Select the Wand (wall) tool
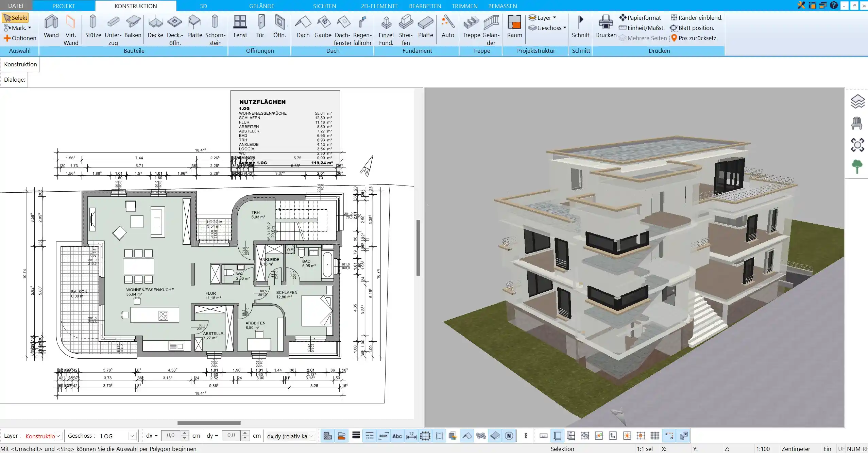 51,27
